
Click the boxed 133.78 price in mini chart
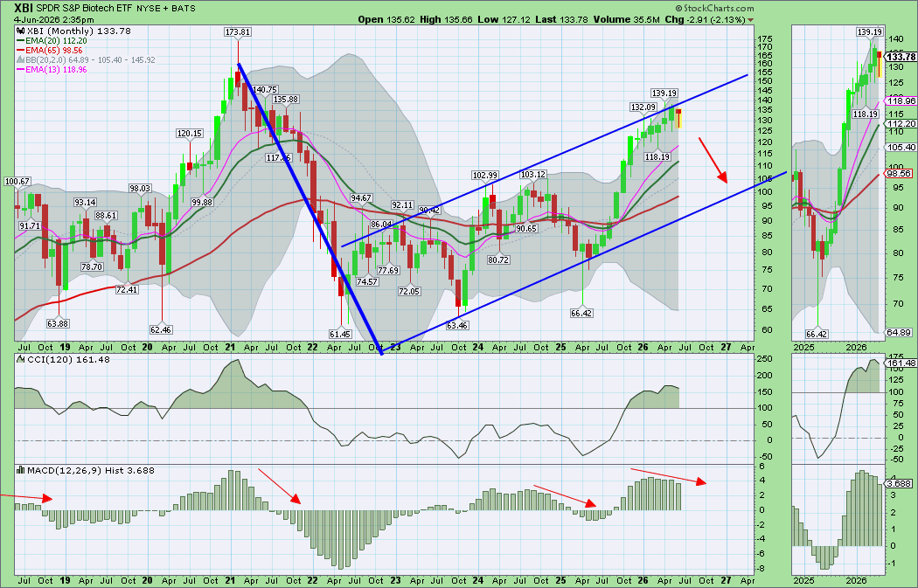(901, 57)
